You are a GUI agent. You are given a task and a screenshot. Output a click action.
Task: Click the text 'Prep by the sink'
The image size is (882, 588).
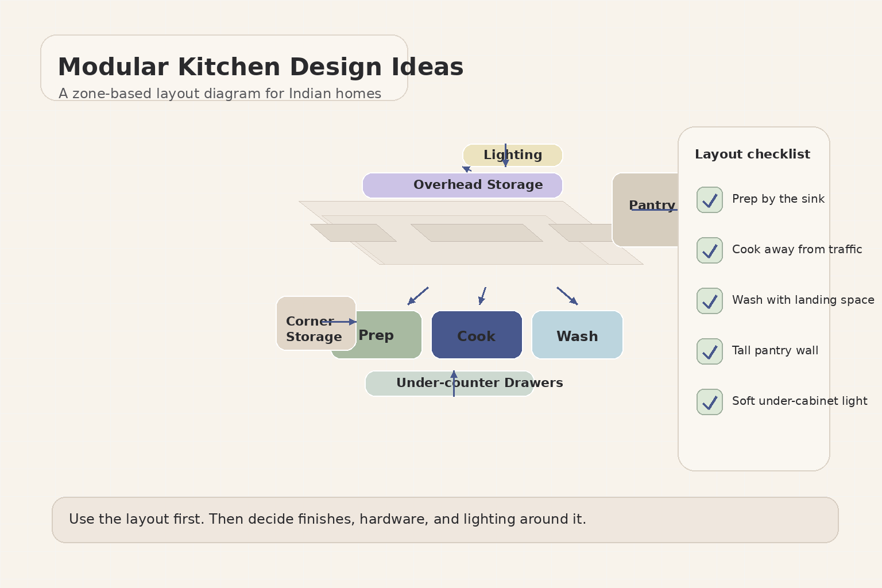coord(778,199)
